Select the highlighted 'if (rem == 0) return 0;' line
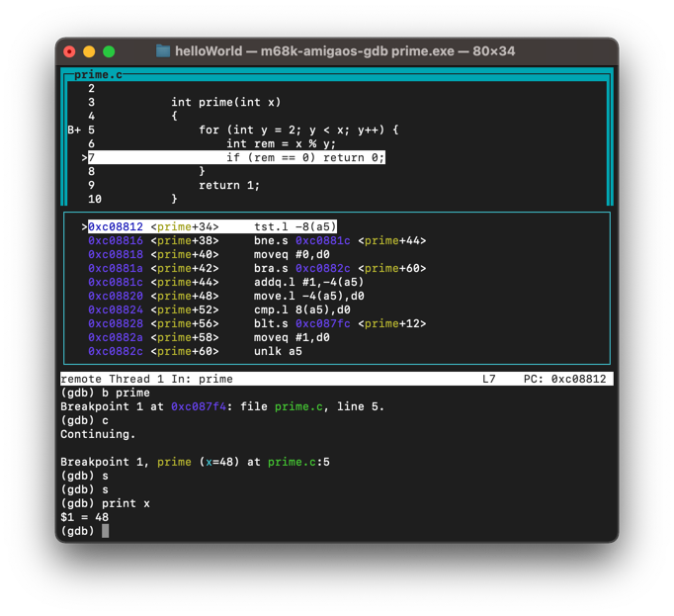 [x=305, y=157]
